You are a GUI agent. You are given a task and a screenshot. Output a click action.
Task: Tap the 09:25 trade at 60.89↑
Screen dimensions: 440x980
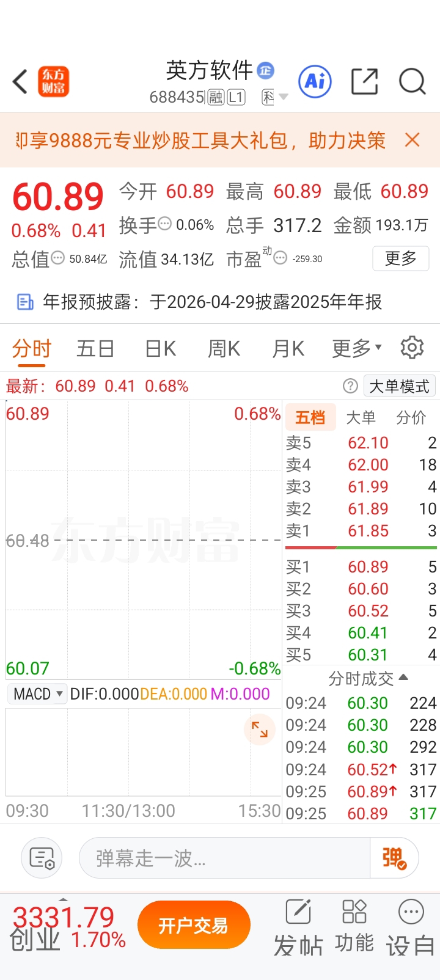(361, 792)
